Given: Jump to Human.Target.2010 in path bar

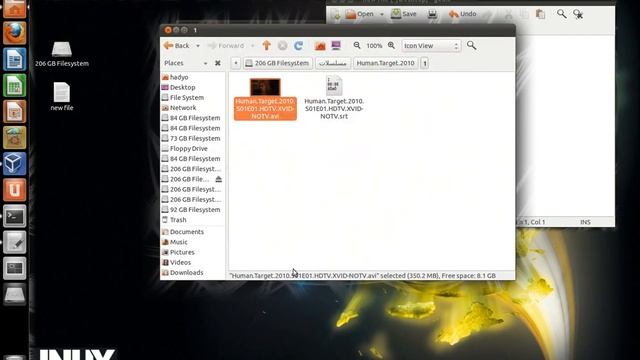Looking at the screenshot, I should (x=385, y=63).
